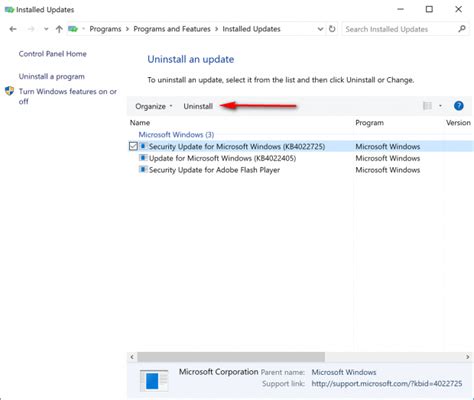Click the search magnifier icon
Viewport: 474px width, 400px height.
point(462,29)
